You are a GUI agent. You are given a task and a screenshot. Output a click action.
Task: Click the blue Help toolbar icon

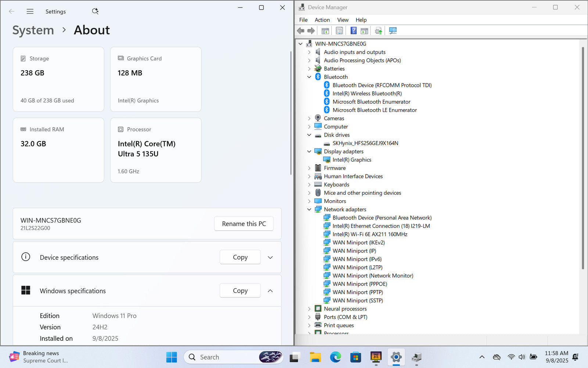tap(353, 31)
